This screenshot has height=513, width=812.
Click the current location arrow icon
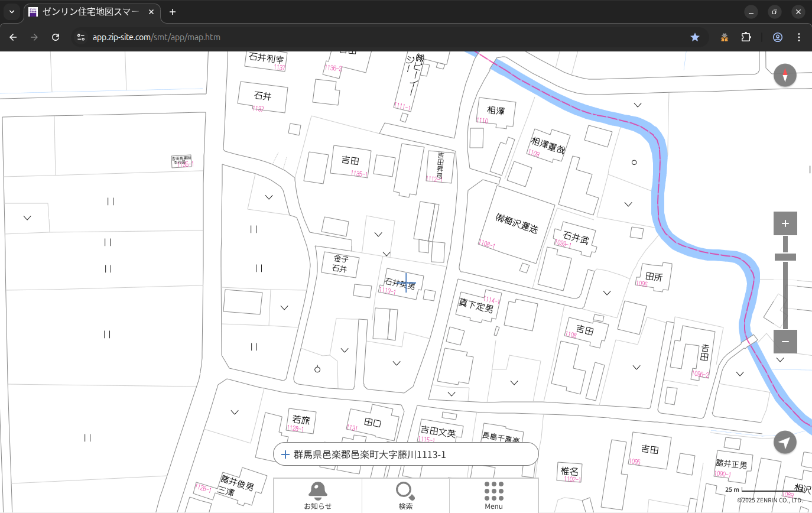[785, 442]
